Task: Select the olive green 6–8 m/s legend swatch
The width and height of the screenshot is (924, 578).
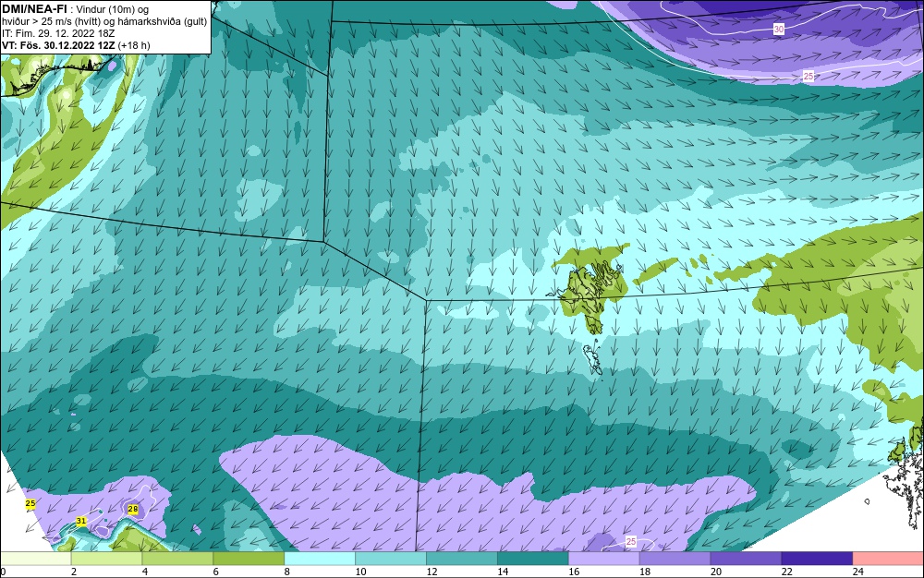Action: coord(249,559)
